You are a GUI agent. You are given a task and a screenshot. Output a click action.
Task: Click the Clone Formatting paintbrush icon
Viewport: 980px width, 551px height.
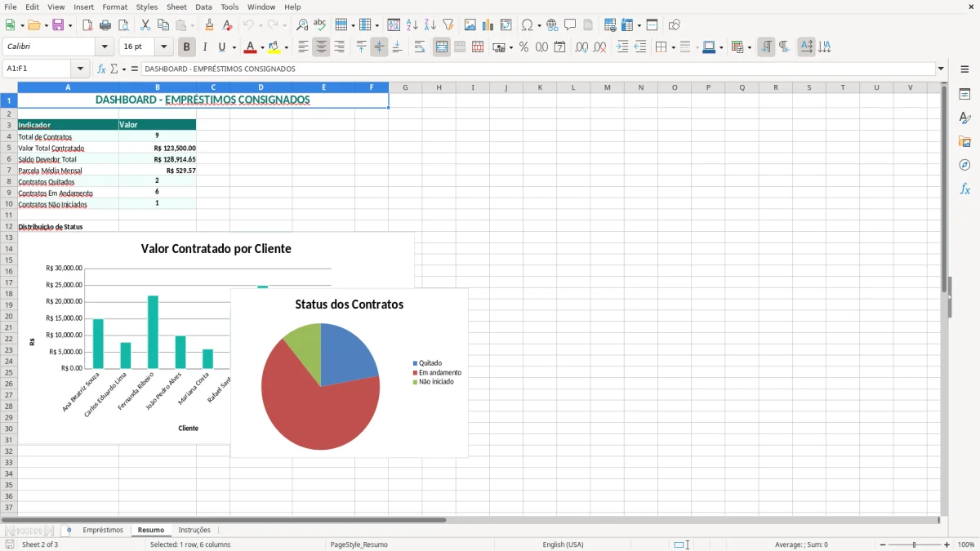(210, 25)
